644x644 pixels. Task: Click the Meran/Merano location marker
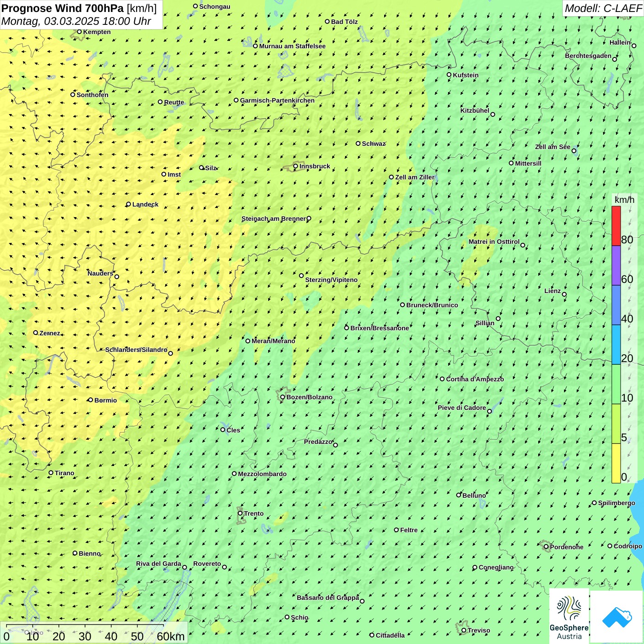point(248,341)
